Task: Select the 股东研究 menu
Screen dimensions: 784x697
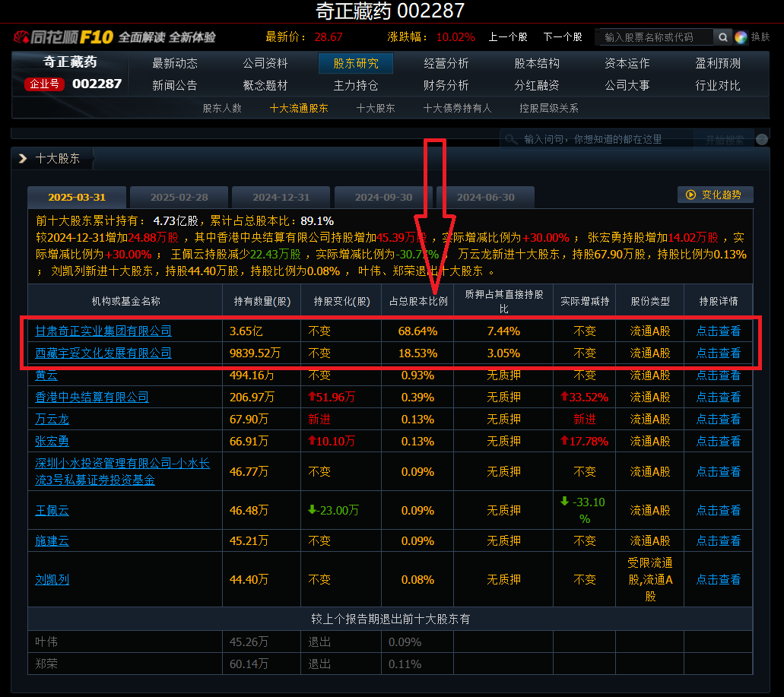Action: click(356, 63)
